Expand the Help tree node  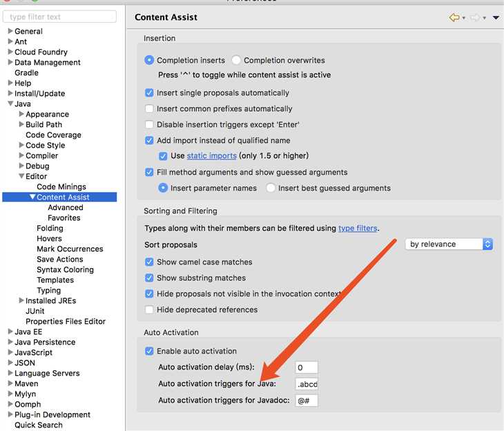click(x=10, y=83)
